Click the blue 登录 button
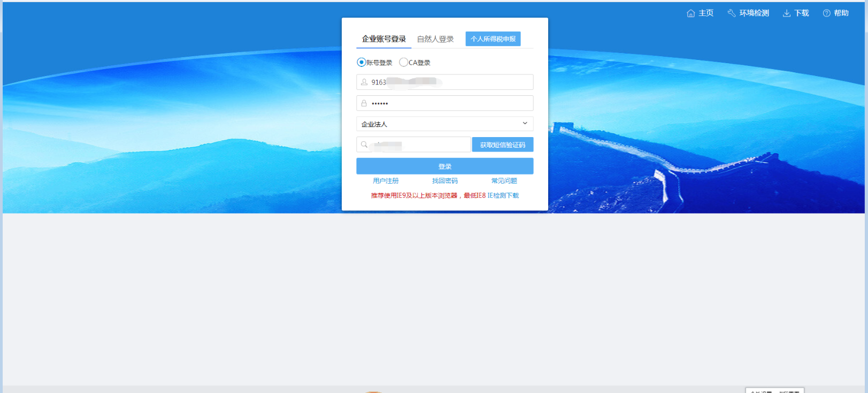868x393 pixels. (x=444, y=166)
